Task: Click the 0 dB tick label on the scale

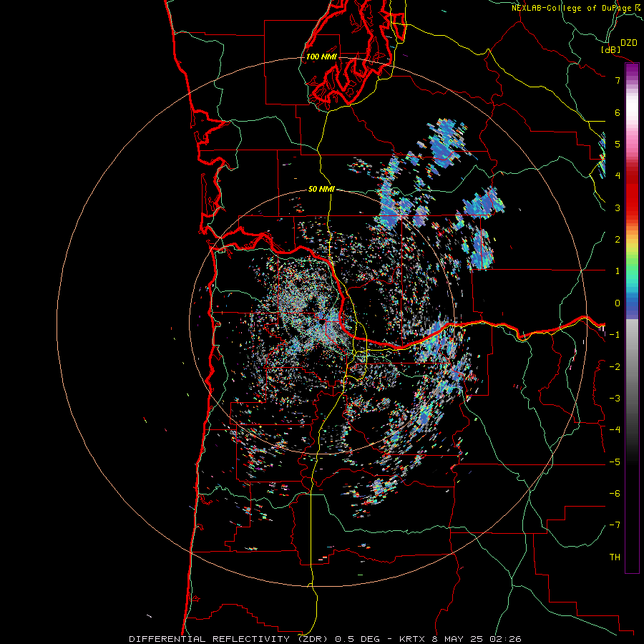Action: coord(618,303)
